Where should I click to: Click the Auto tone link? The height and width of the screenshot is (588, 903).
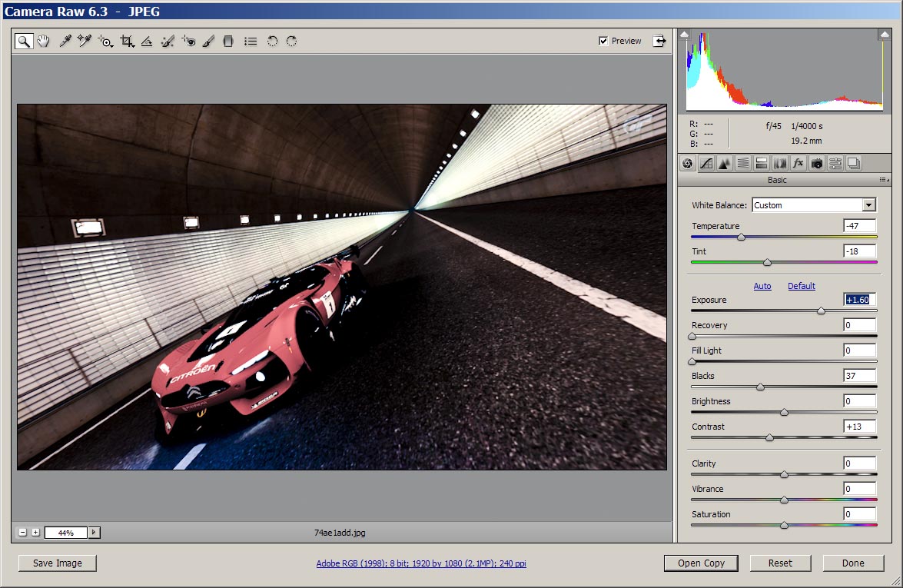pos(762,286)
